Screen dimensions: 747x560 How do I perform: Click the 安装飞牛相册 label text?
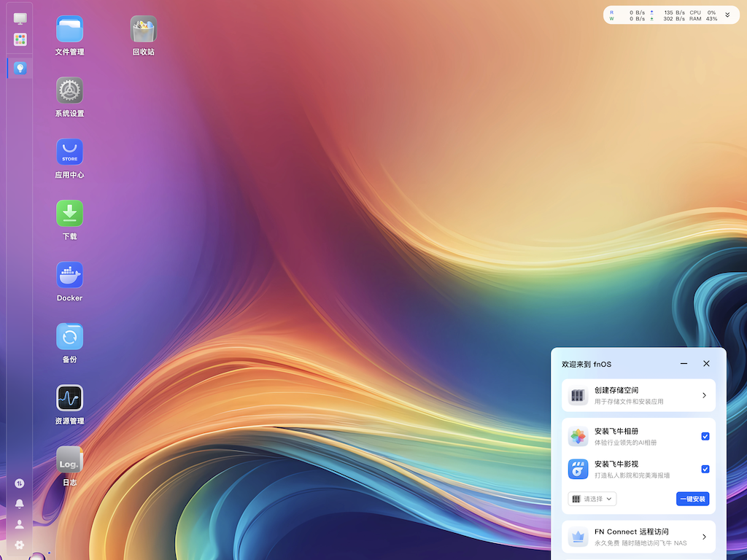[x=616, y=431]
